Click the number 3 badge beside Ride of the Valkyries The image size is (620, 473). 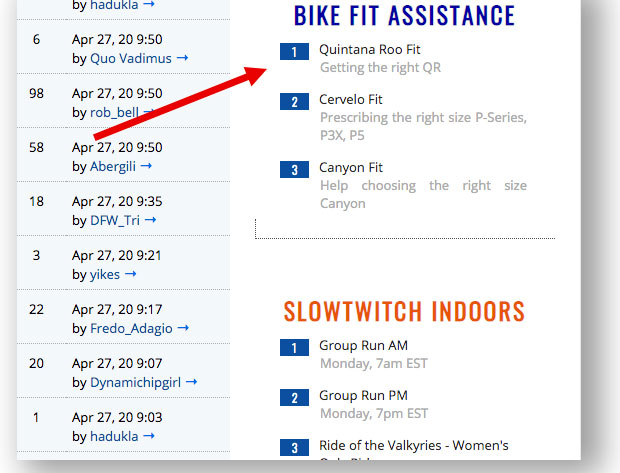click(x=294, y=447)
